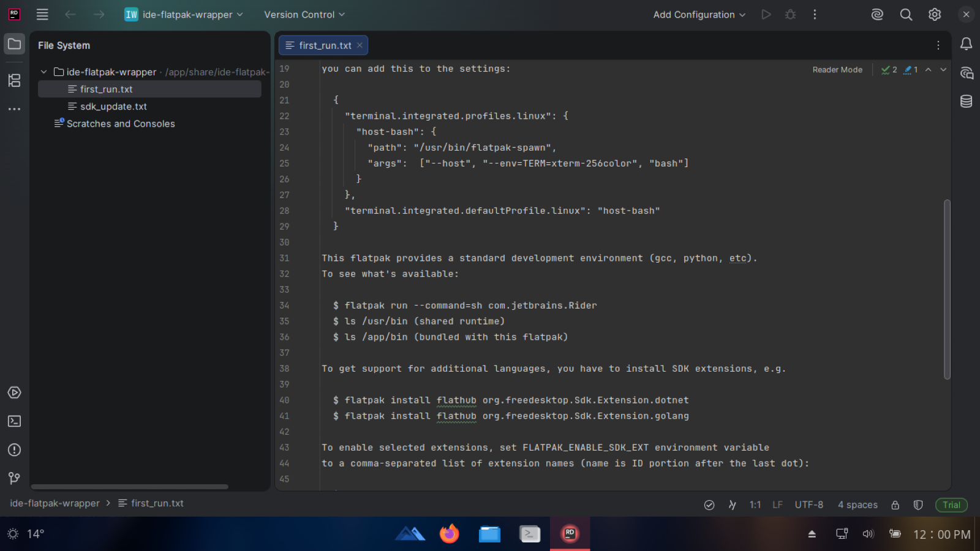
Task: Open the AI Chat side panel
Action: point(966,73)
